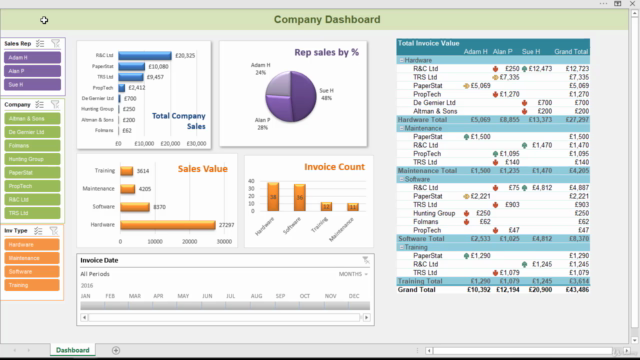Switch to the Dashboard sheet tab

point(73,350)
